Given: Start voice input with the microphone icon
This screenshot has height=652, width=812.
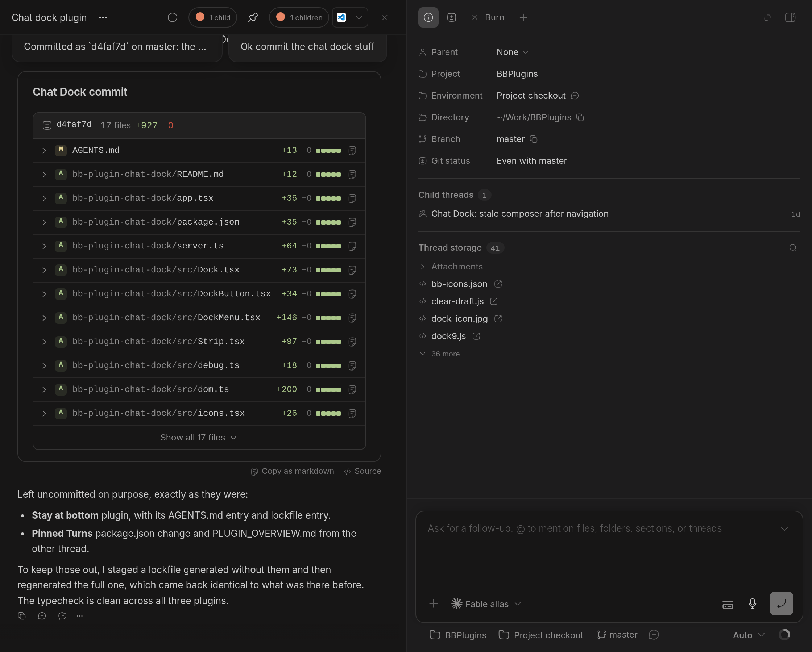Looking at the screenshot, I should click(752, 603).
